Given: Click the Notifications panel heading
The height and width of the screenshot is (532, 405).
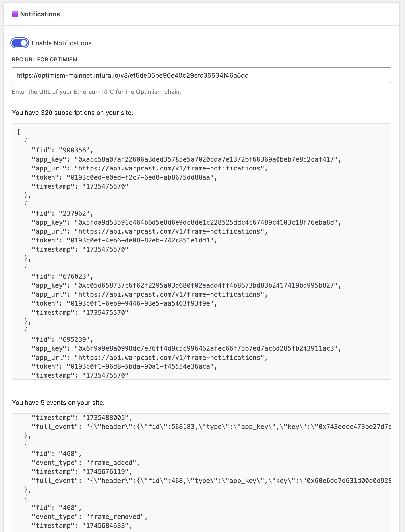Looking at the screenshot, I should point(40,14).
